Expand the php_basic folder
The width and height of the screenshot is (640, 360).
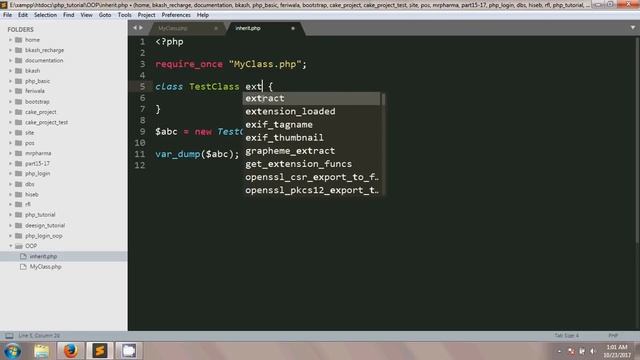[11, 81]
